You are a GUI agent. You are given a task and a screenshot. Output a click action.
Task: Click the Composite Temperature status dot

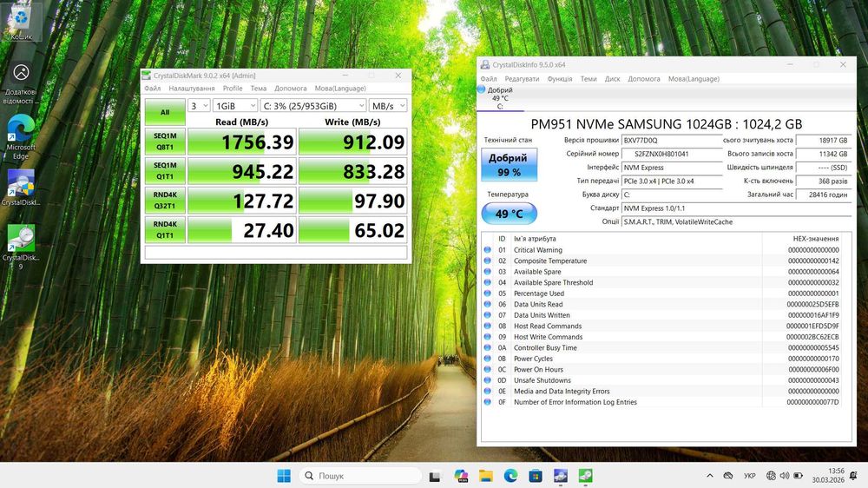487,260
